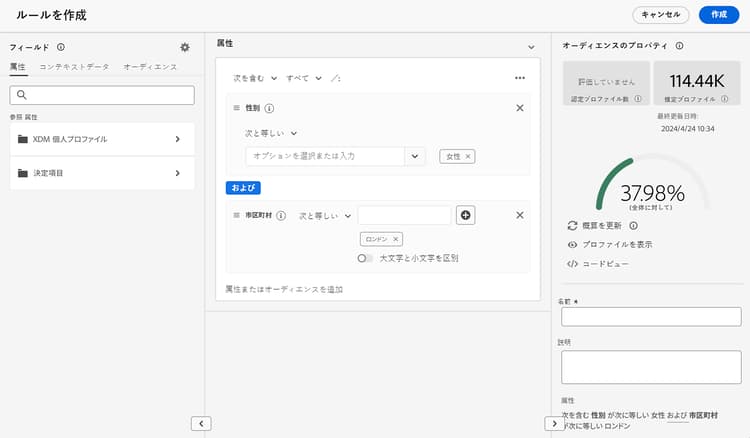Show info for 性別 attribute

coord(269,109)
